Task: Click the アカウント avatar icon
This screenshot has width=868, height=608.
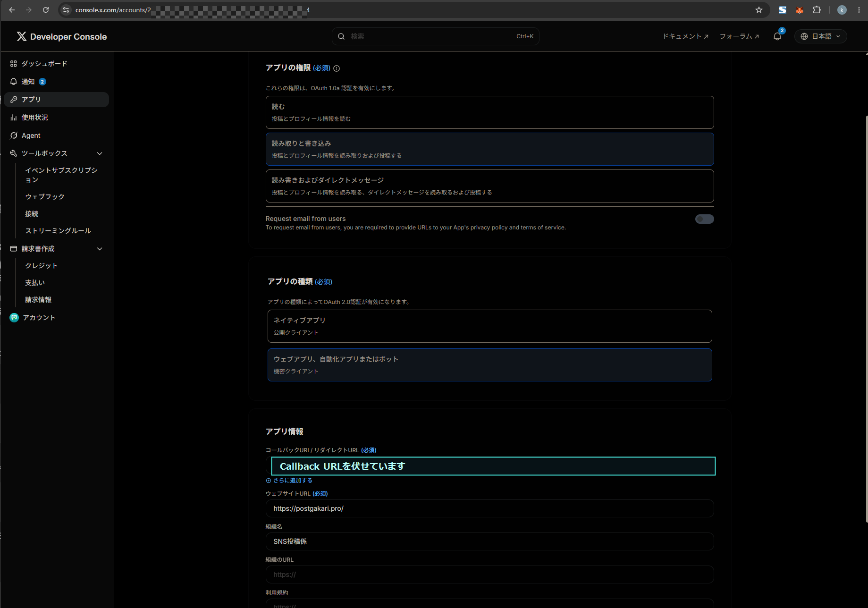Action: tap(14, 318)
